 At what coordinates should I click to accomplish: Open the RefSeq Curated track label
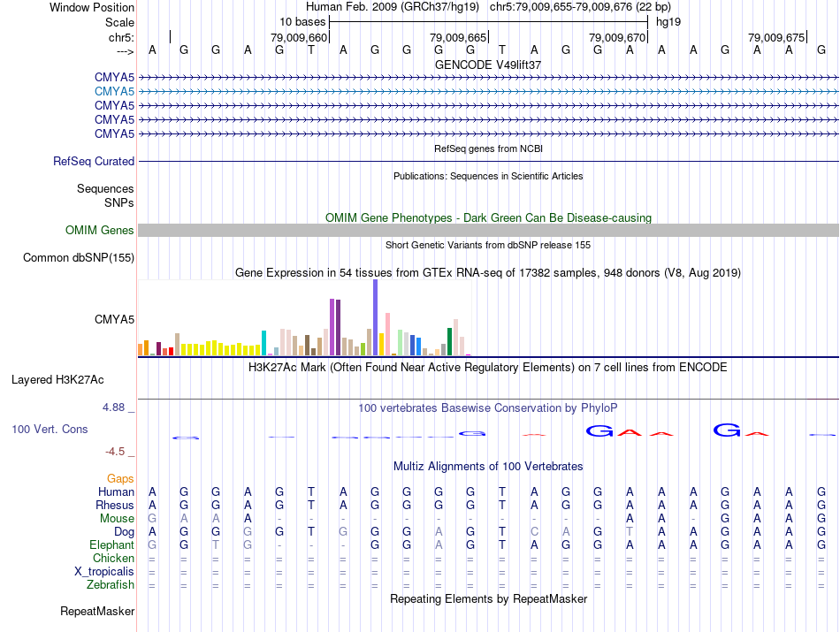pos(94,162)
